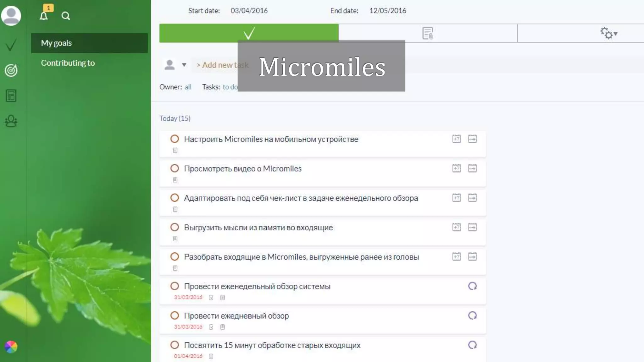Click the color wheel theme icon

(11, 347)
